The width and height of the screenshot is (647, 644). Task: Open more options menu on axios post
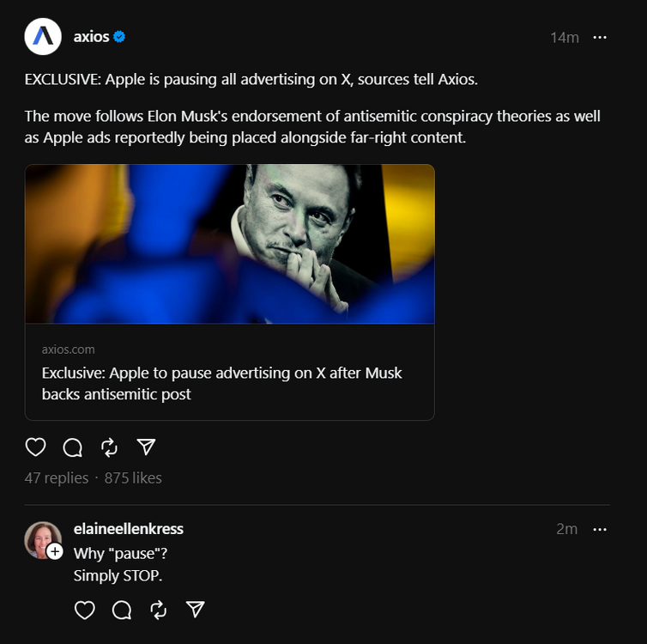tap(600, 37)
